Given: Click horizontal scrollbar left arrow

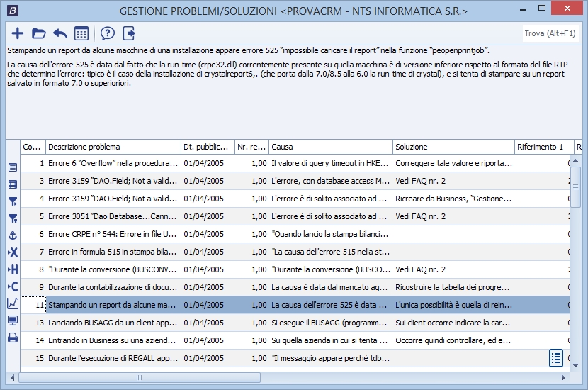Looking at the screenshot, I should (x=12, y=378).
